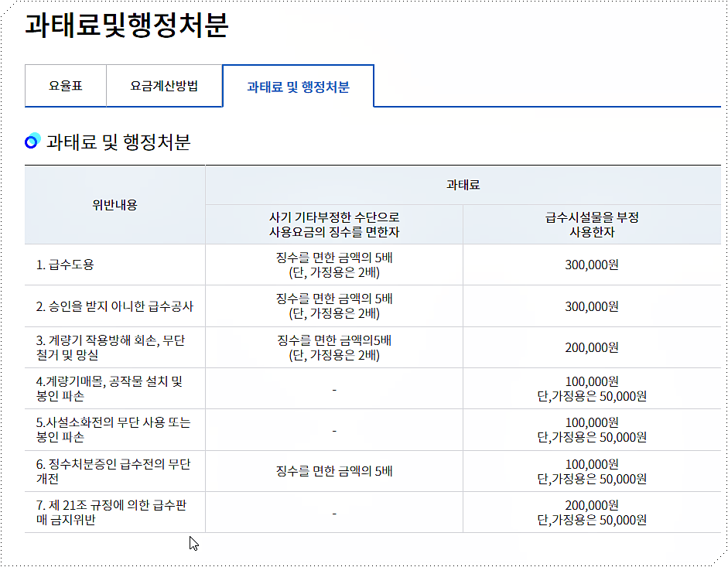Open the 요율표 tab
This screenshot has width=728, height=567.
pos(66,86)
